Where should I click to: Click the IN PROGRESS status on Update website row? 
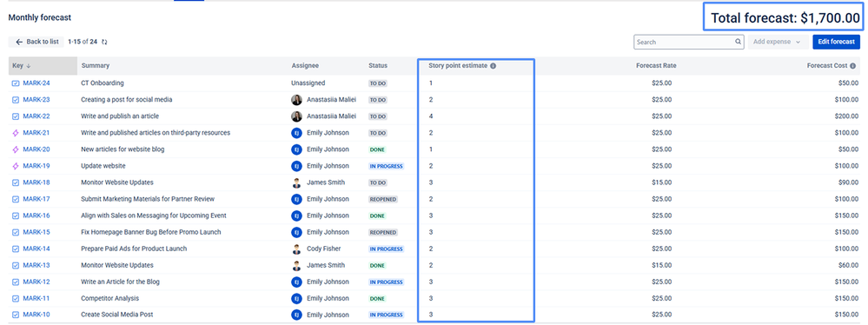387,166
